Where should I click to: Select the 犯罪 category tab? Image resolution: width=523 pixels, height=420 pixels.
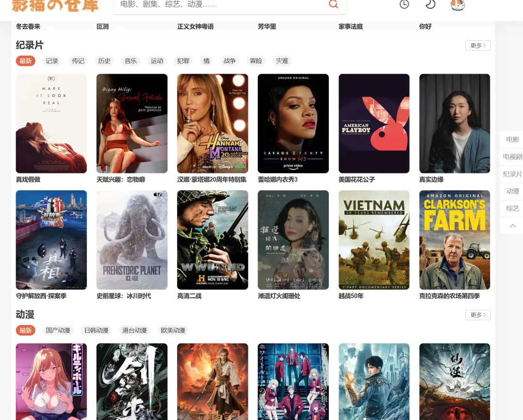tap(183, 61)
